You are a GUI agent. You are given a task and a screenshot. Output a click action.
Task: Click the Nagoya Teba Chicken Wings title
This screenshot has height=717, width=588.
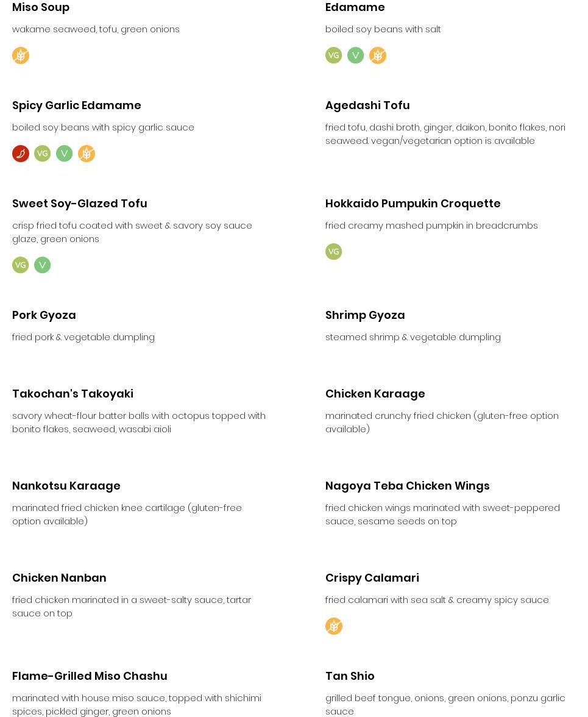click(x=407, y=486)
